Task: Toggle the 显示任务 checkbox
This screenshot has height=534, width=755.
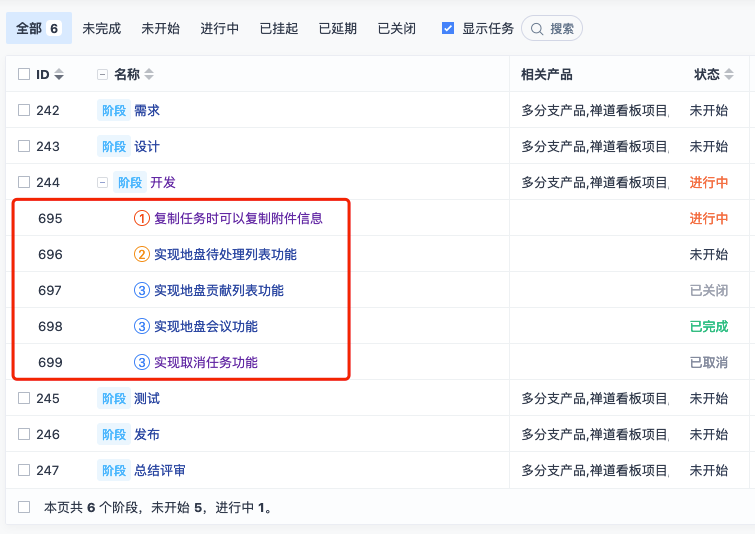Action: pos(448,28)
